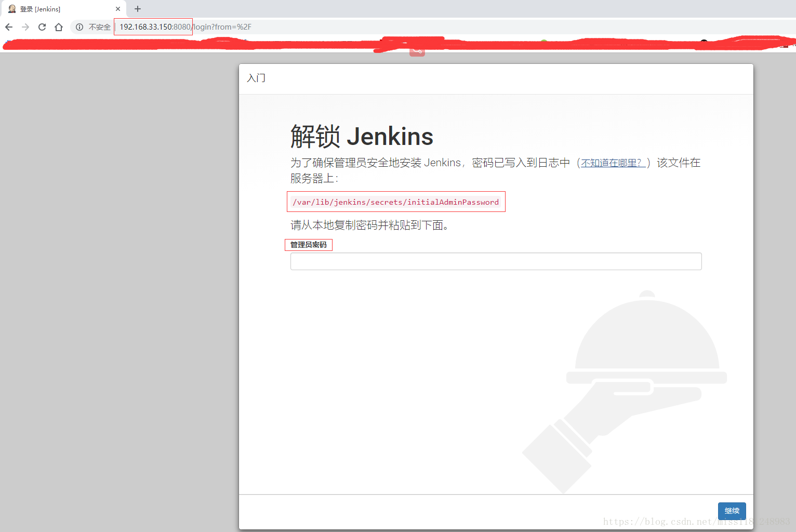Viewport: 796px width, 532px height.
Task: Click the 管理员密码 field label
Action: pos(309,245)
